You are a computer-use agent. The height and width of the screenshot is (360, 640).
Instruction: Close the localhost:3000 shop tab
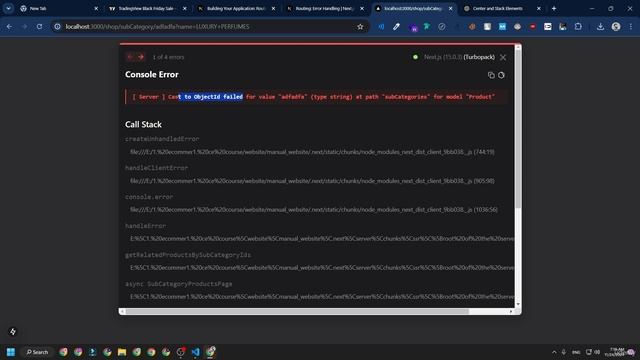pos(451,8)
